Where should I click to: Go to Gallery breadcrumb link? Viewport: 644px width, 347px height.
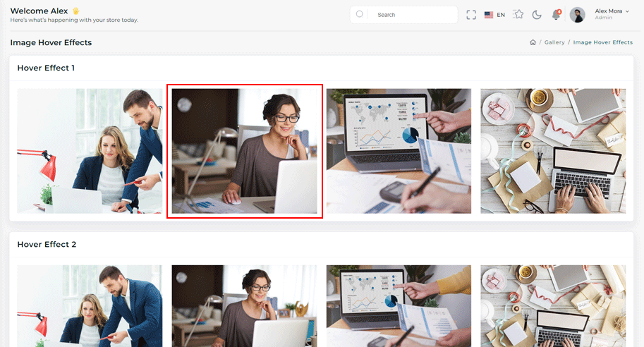tap(554, 42)
